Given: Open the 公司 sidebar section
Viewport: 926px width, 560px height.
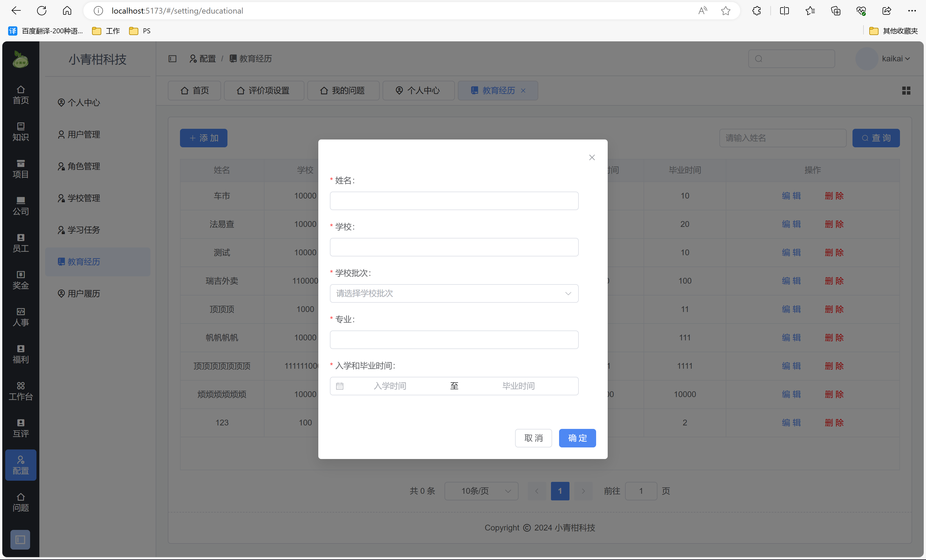Looking at the screenshot, I should 21,206.
